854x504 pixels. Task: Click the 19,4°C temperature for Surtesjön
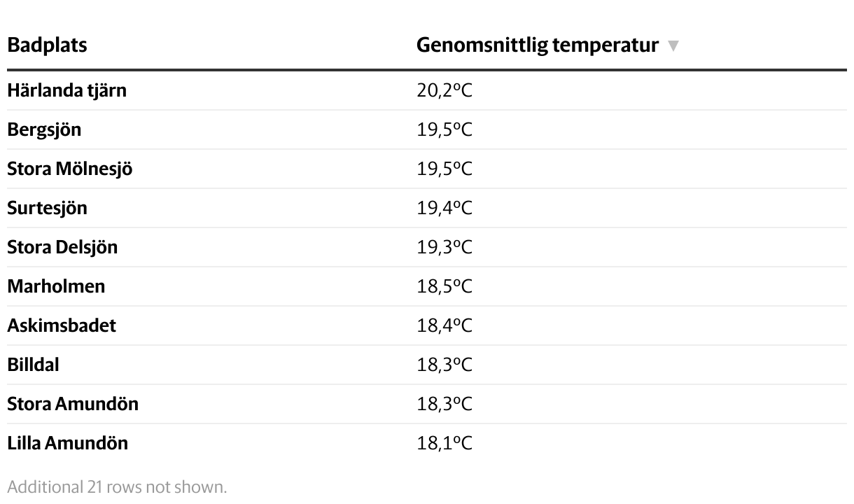click(x=444, y=208)
